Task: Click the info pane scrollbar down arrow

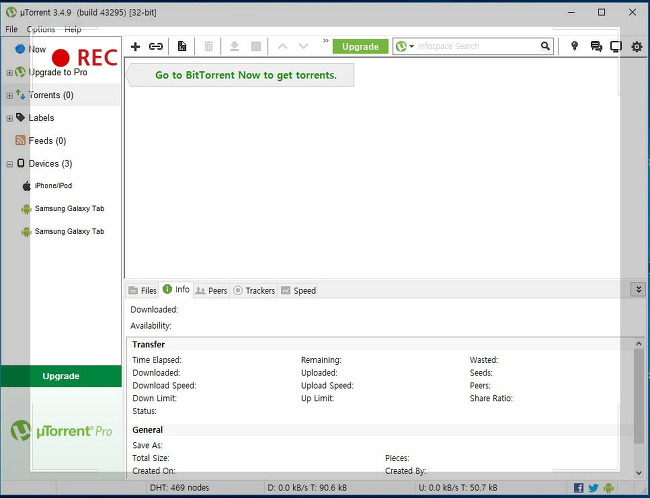Action: pyautogui.click(x=639, y=472)
